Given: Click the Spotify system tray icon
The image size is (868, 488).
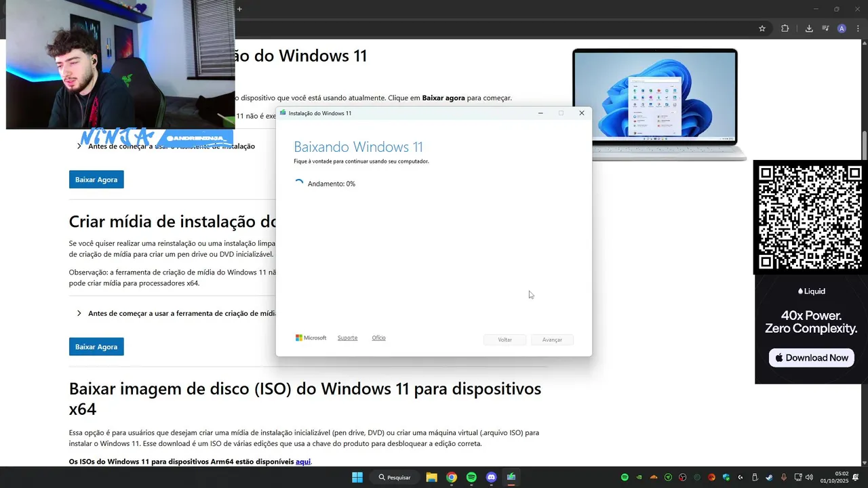Looking at the screenshot, I should click(x=625, y=477).
